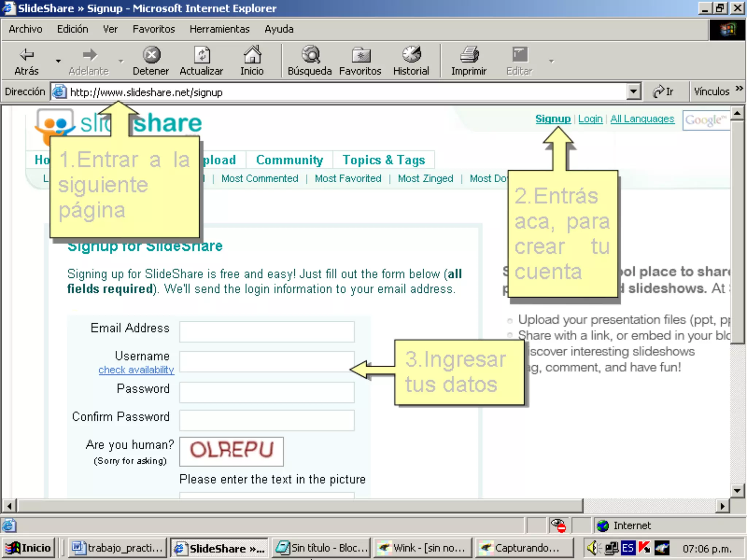This screenshot has width=747, height=560.
Task: Click the Login link
Action: click(x=590, y=119)
